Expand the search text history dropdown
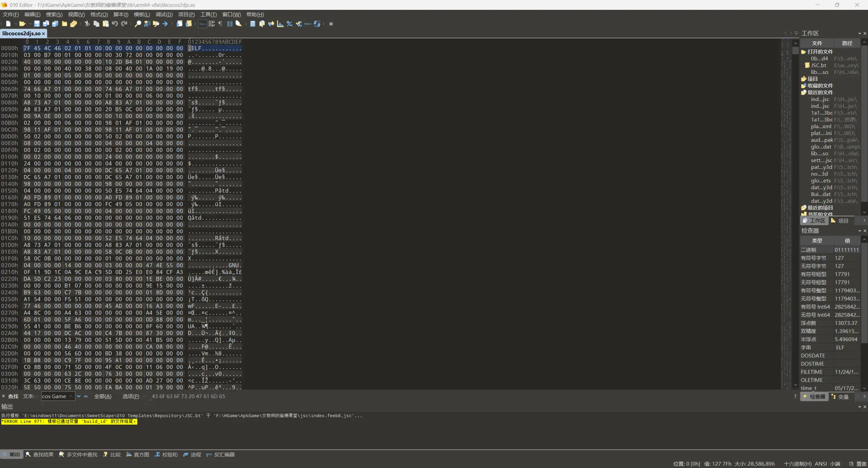This screenshot has height=468, width=868. [x=71, y=396]
